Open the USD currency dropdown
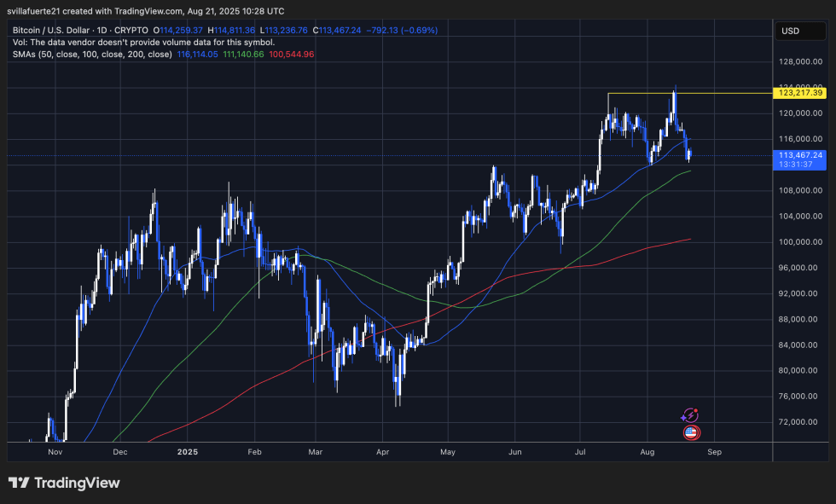The width and height of the screenshot is (836, 504). (x=799, y=31)
